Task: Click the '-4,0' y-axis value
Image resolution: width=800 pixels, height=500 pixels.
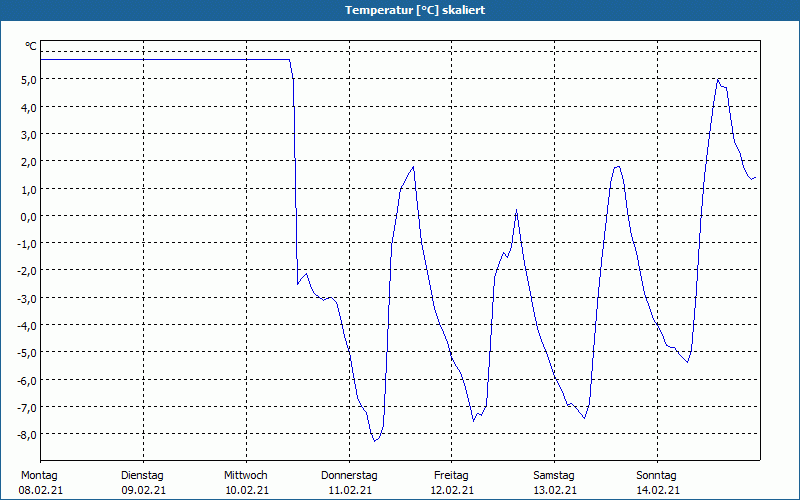Action: (x=27, y=325)
